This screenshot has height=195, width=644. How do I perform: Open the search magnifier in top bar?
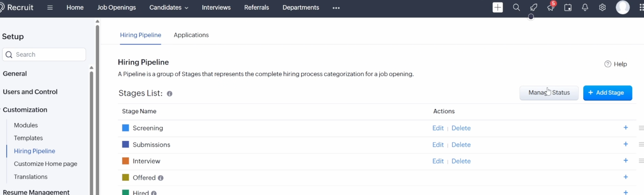point(516,8)
